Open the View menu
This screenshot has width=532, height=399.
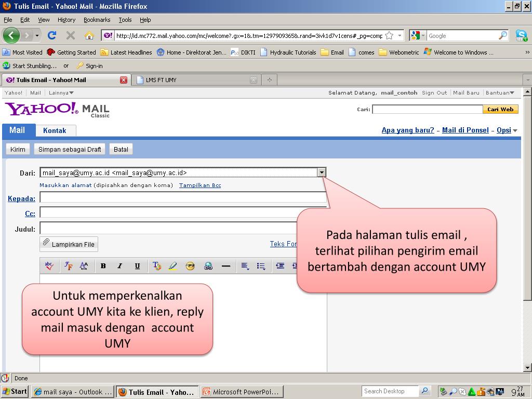pos(44,20)
